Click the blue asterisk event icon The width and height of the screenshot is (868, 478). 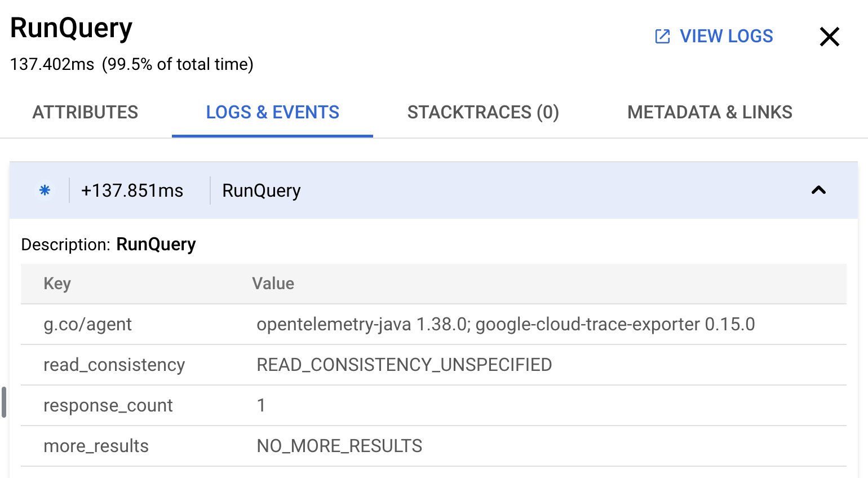point(45,190)
